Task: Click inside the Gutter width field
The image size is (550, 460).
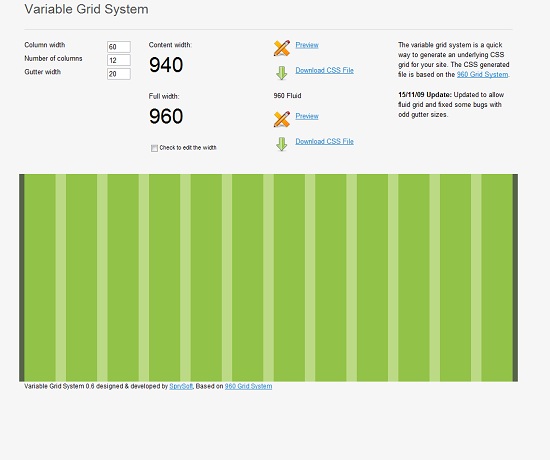Action: pos(119,74)
